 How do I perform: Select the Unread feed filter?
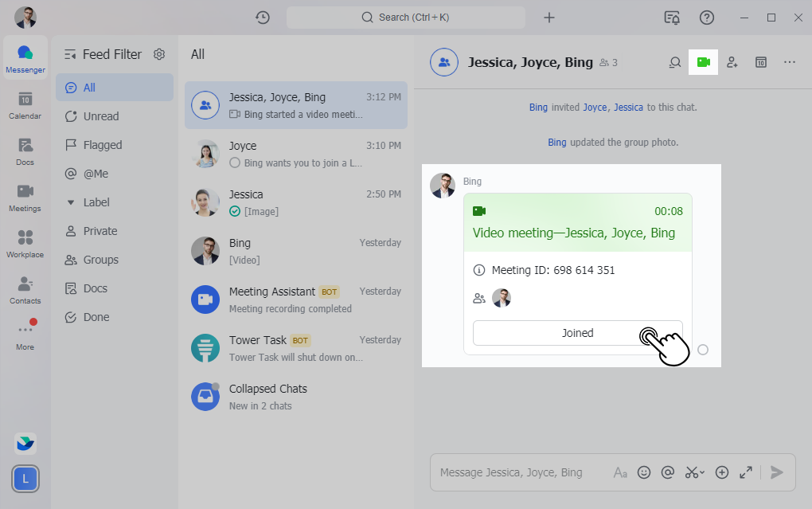[101, 116]
